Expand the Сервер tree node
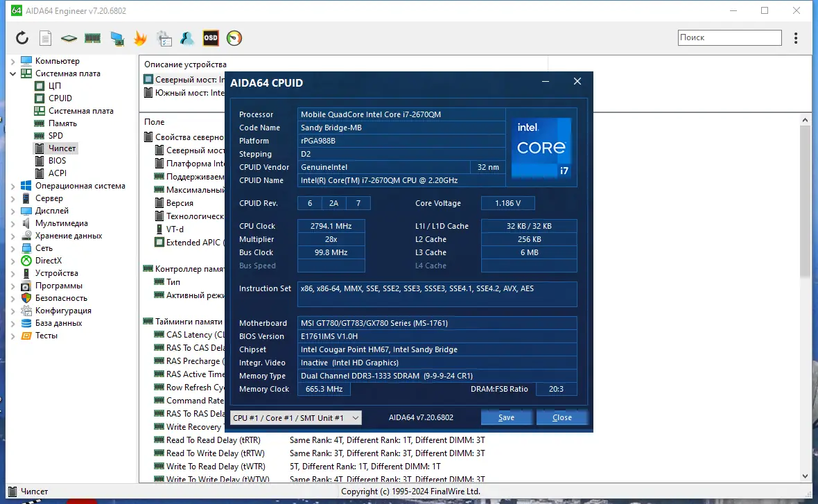The height and width of the screenshot is (504, 818). coord(13,198)
